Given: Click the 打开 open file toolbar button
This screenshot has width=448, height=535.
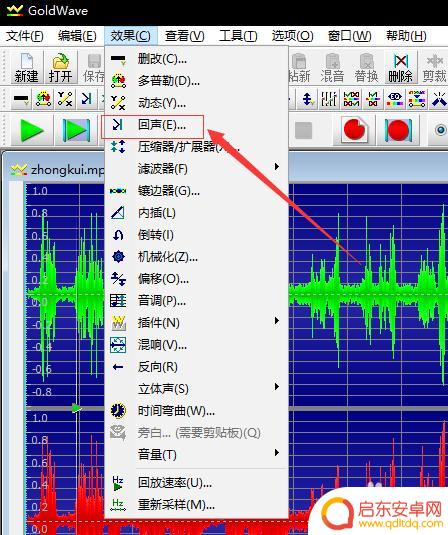Looking at the screenshot, I should 60,68.
